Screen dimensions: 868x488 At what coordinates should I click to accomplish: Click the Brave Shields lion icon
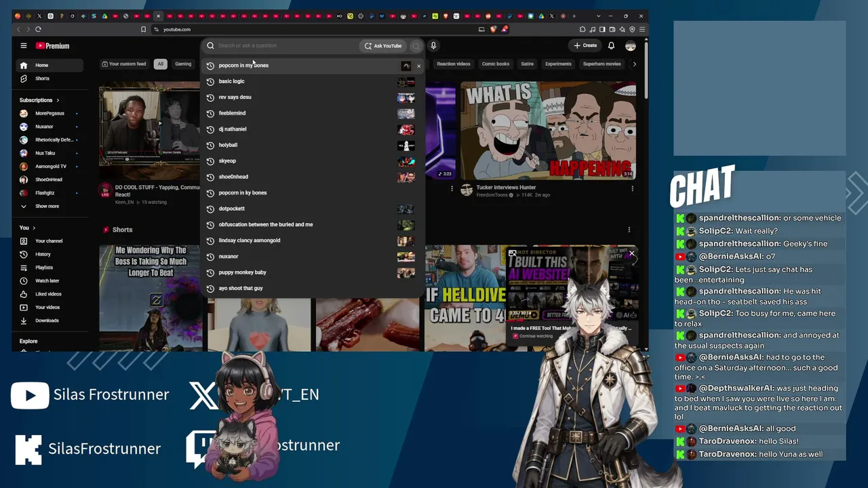494,29
